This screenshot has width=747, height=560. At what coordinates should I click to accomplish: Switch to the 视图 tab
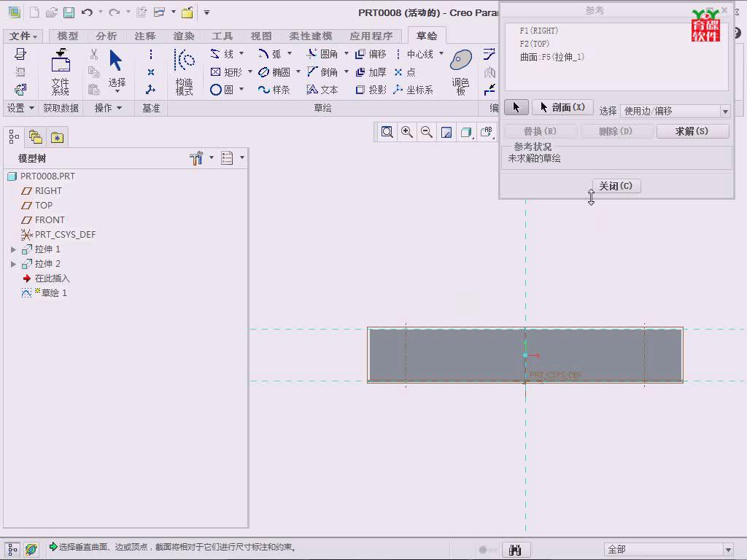point(261,36)
